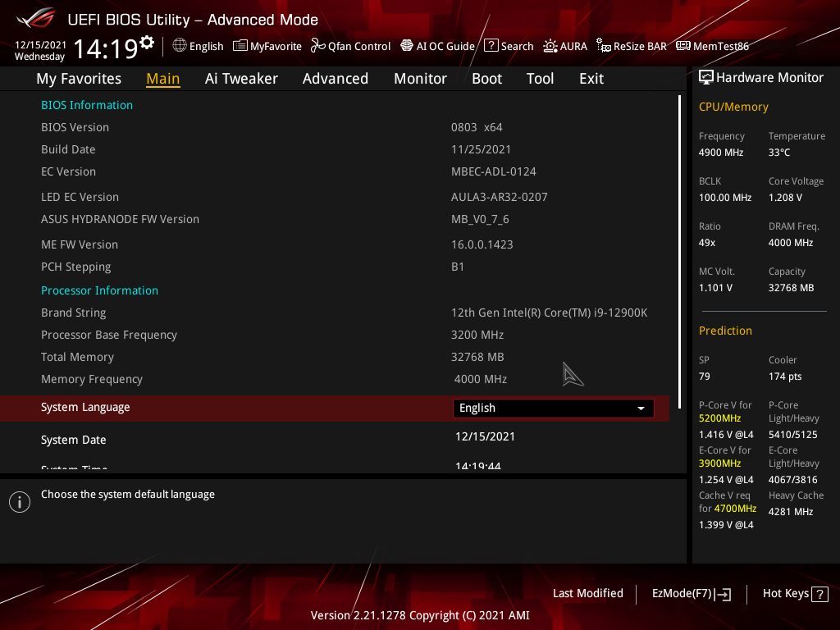
Task: Click the Core Voltage 1.208 V reading
Action: (x=785, y=197)
